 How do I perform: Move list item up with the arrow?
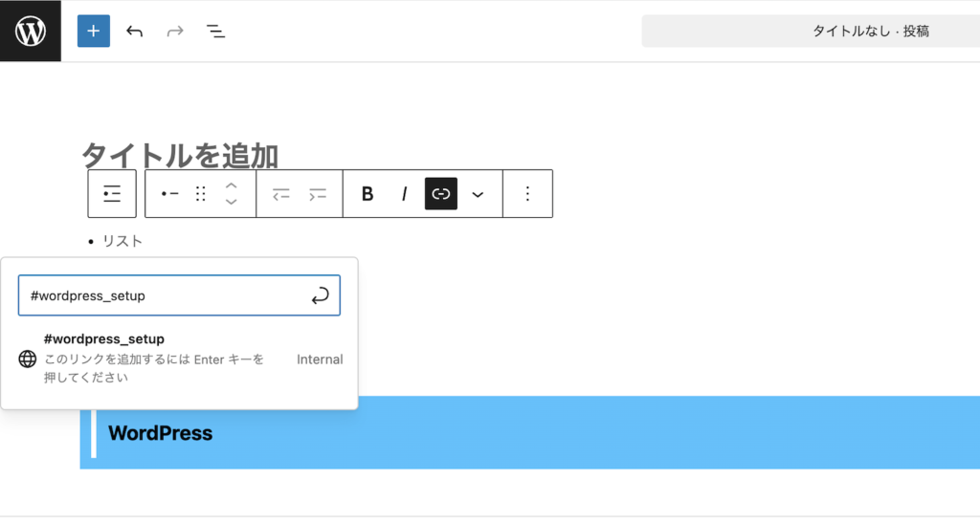(x=232, y=185)
